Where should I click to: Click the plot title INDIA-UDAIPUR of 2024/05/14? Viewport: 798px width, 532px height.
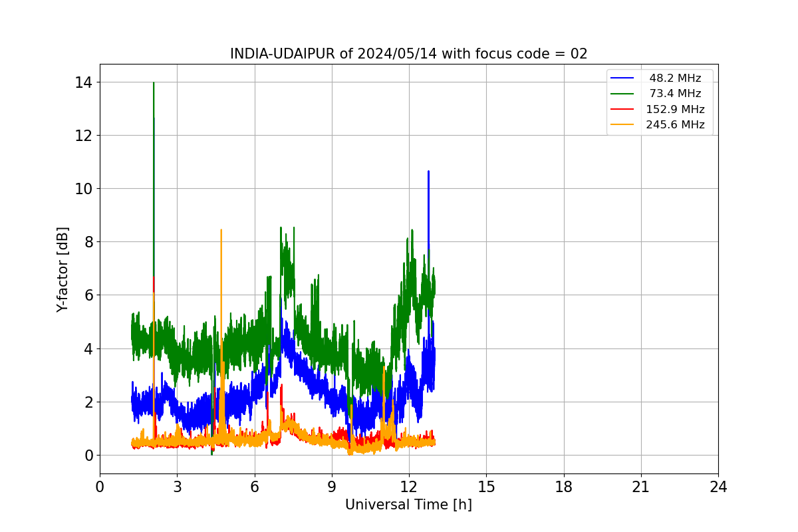pos(408,54)
